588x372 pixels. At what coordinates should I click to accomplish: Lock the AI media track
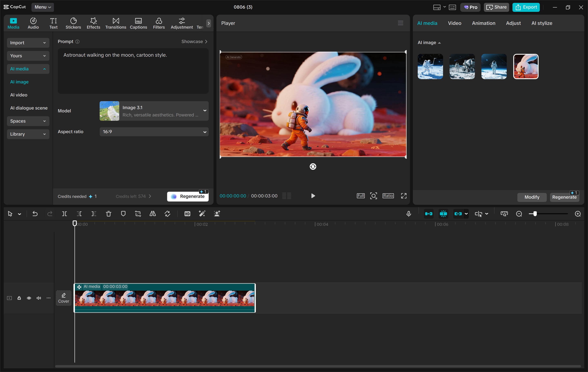tap(19, 298)
